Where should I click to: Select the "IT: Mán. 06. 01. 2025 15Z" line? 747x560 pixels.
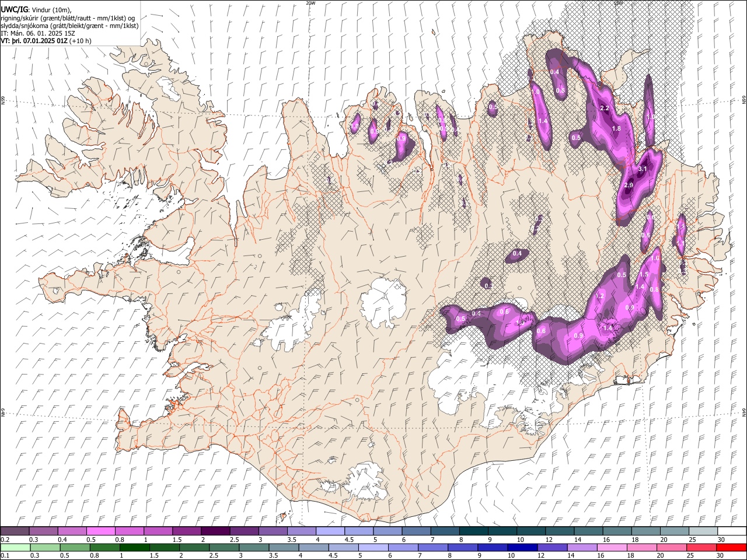37,33
